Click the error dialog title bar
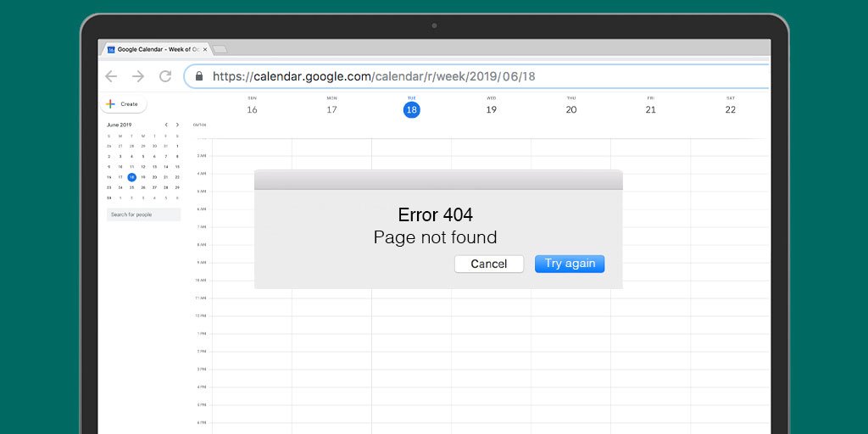This screenshot has width=868, height=434. pos(438,180)
